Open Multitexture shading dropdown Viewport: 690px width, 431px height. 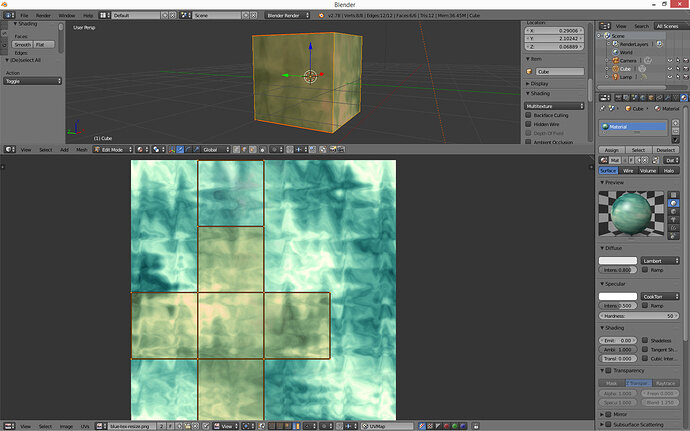click(554, 106)
